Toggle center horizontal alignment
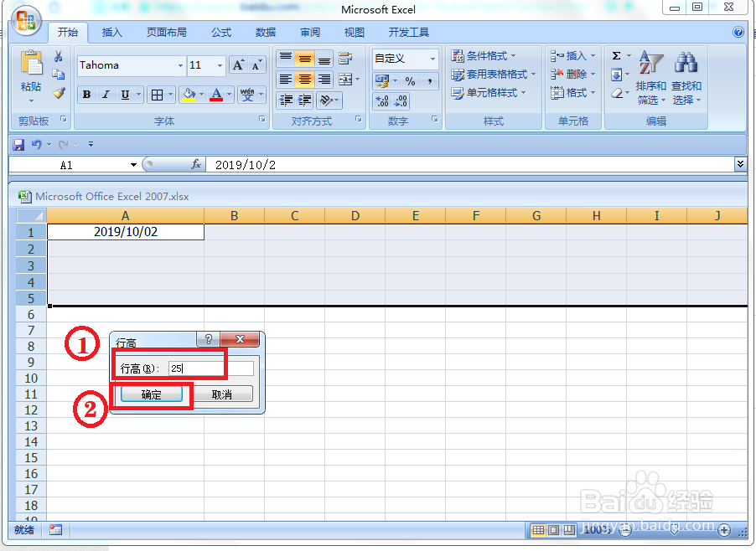Viewport: 756px width, 551px height. tap(305, 80)
